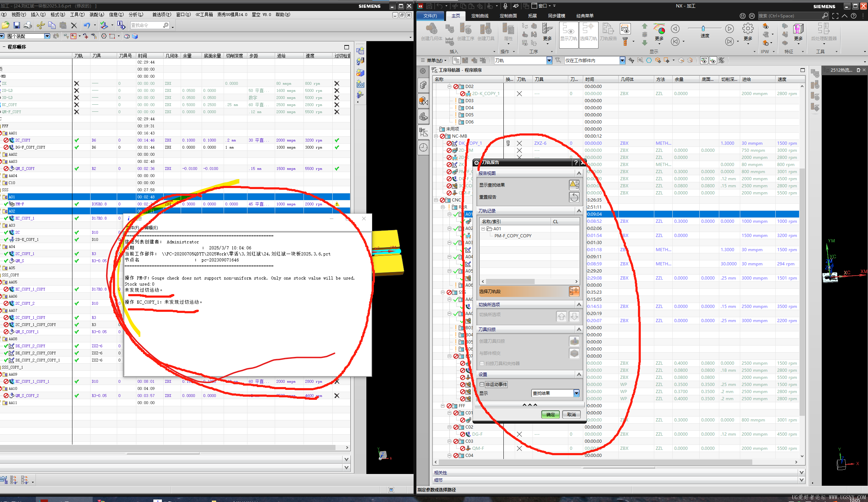Toggle the Non-motion Events (非运动事件) checkbox
The height and width of the screenshot is (502, 868).
482,384
